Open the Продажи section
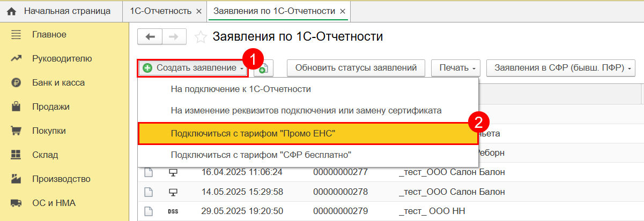This screenshot has height=221, width=644. click(x=51, y=107)
